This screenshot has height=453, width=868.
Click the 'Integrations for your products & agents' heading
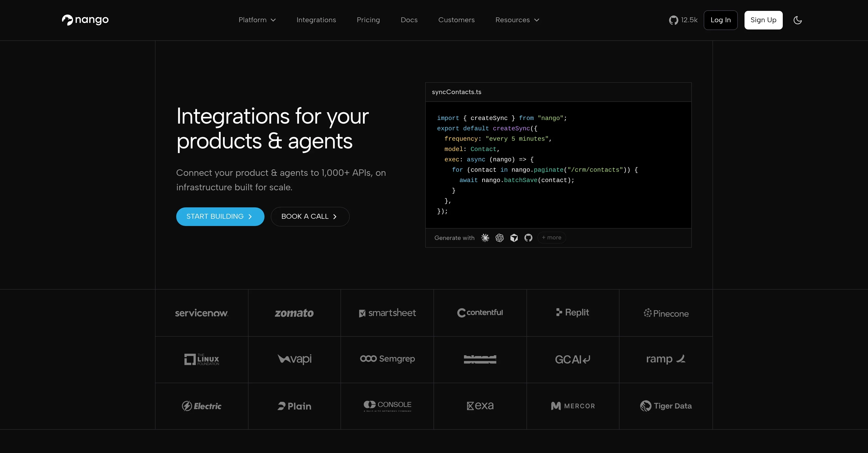point(272,129)
